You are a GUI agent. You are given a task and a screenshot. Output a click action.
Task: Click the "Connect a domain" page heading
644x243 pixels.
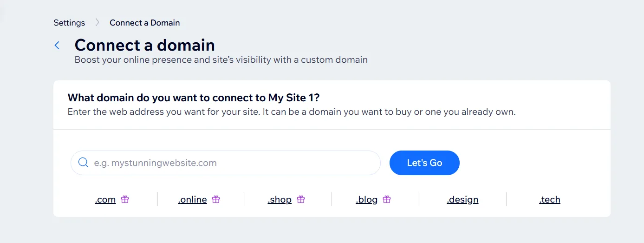pos(144,45)
